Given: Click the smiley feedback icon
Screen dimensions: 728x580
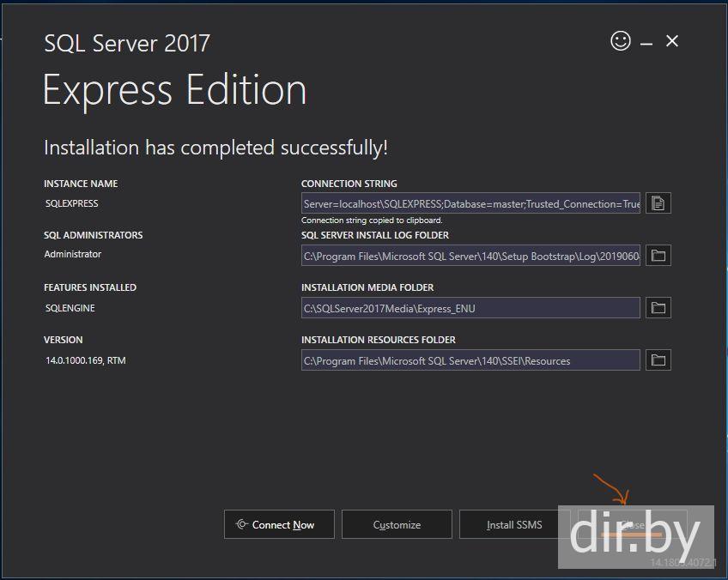Looking at the screenshot, I should coord(621,41).
